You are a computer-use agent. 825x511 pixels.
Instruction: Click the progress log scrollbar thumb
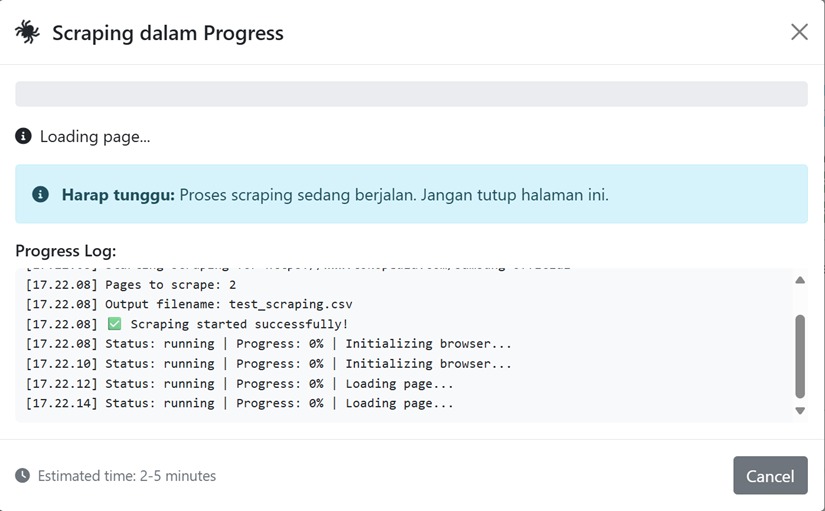[x=799, y=355]
